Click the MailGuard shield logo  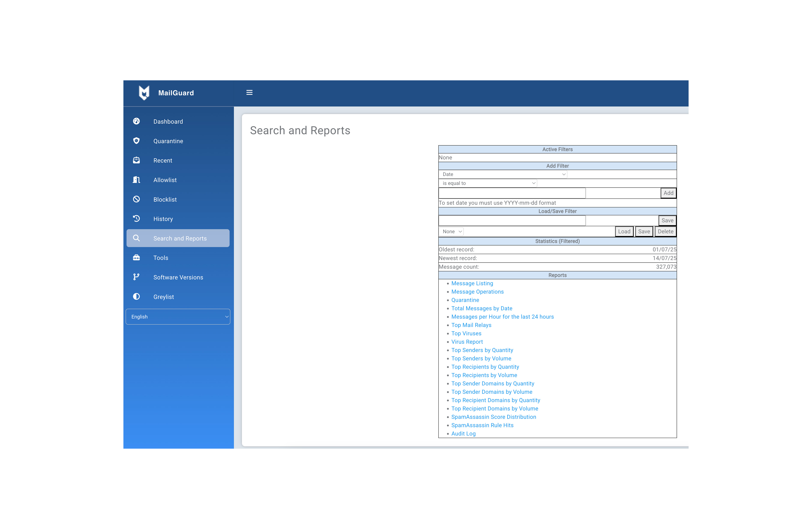click(x=144, y=93)
